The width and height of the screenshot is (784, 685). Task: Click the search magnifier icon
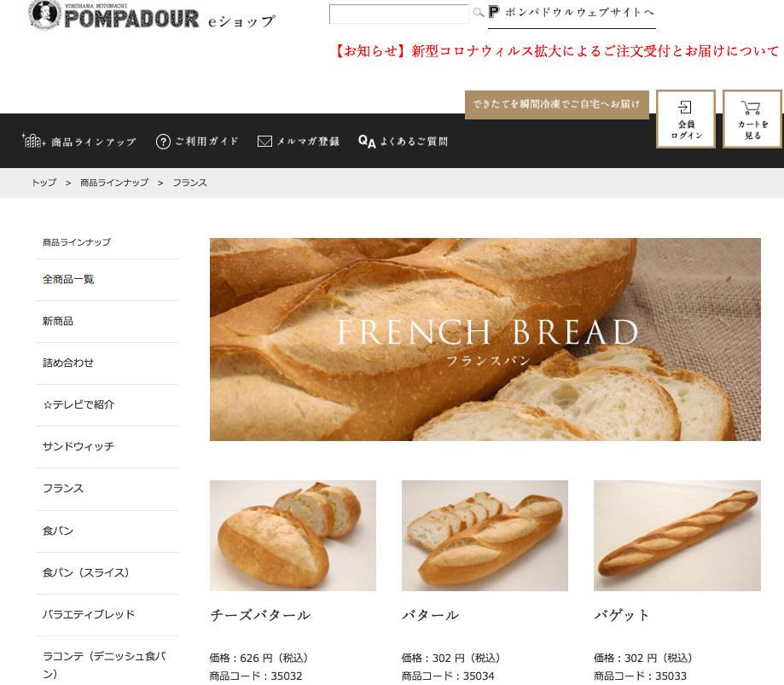pos(479,13)
